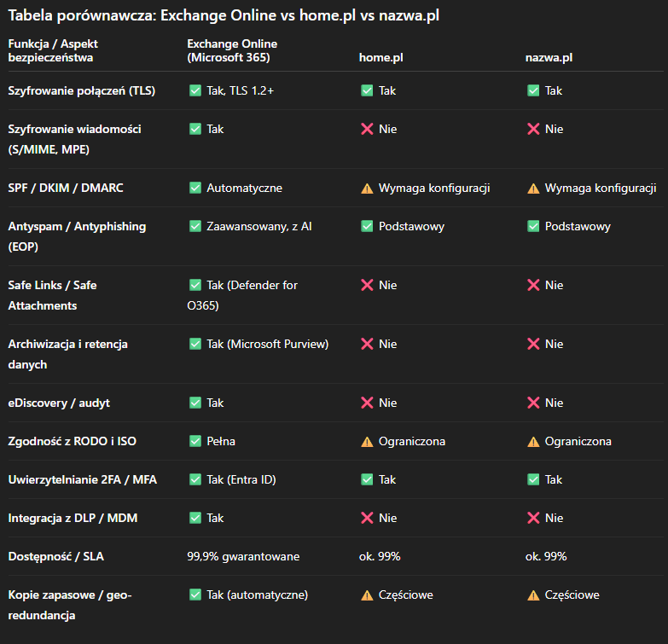Viewport: 668px width, 644px height.
Task: Click the warning icon in home.pl SPF/DKIM/DMARC row
Action: [x=367, y=188]
